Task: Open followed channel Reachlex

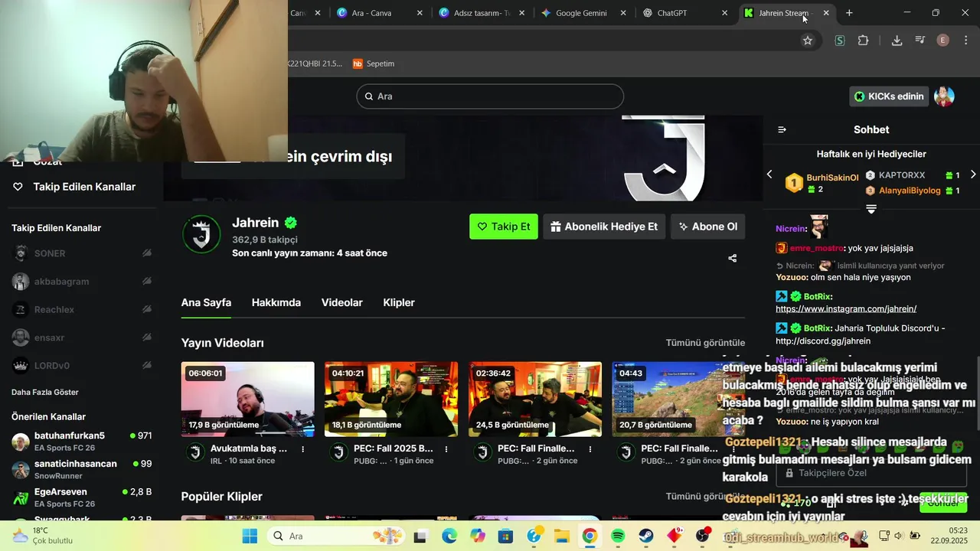Action: (x=82, y=309)
